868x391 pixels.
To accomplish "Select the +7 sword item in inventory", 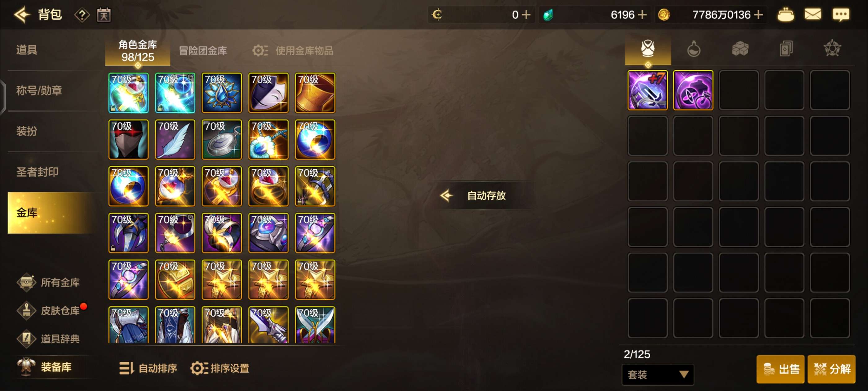I will click(x=647, y=90).
